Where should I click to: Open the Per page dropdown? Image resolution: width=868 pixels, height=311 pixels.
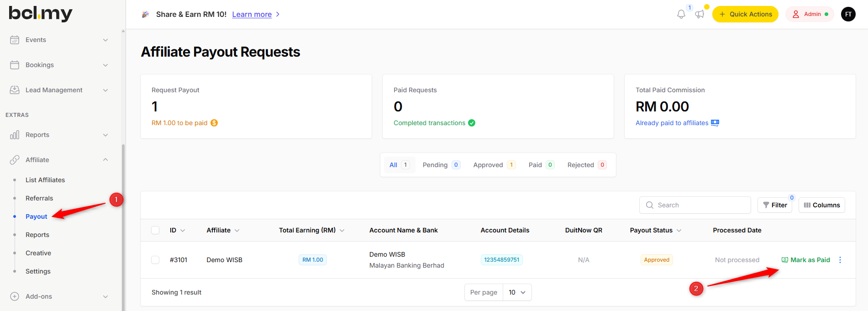[x=517, y=292]
